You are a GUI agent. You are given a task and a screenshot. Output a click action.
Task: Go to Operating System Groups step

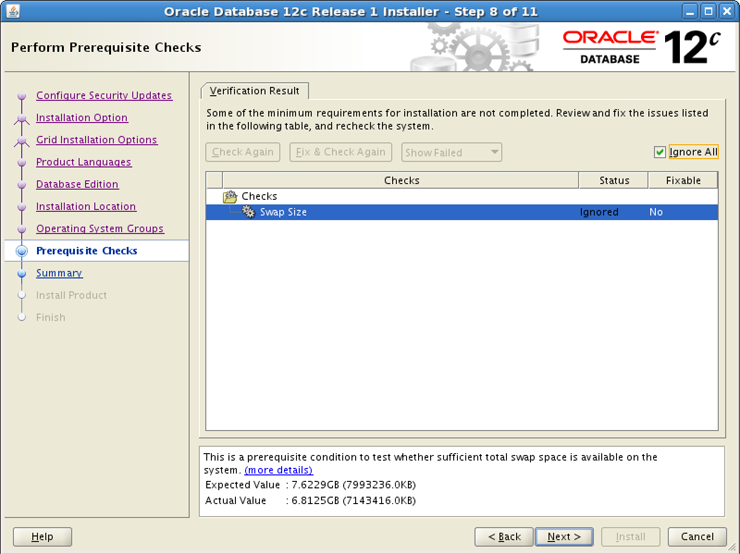[x=100, y=228]
